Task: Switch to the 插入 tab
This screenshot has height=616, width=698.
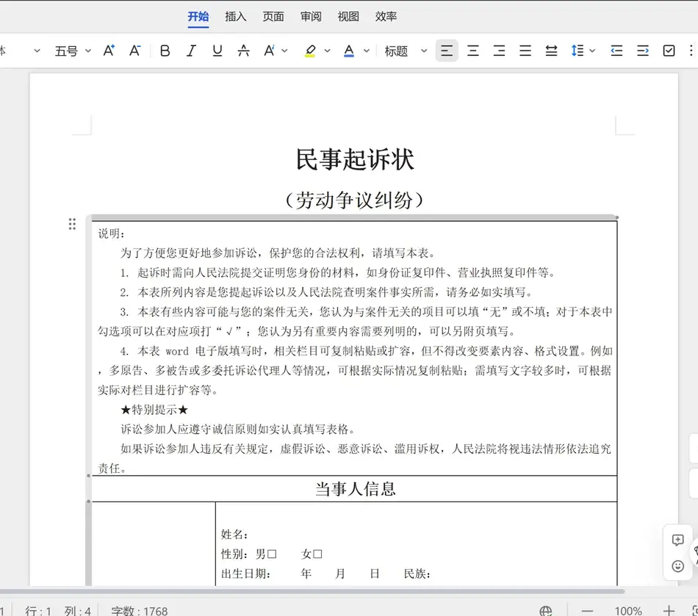Action: (x=235, y=16)
